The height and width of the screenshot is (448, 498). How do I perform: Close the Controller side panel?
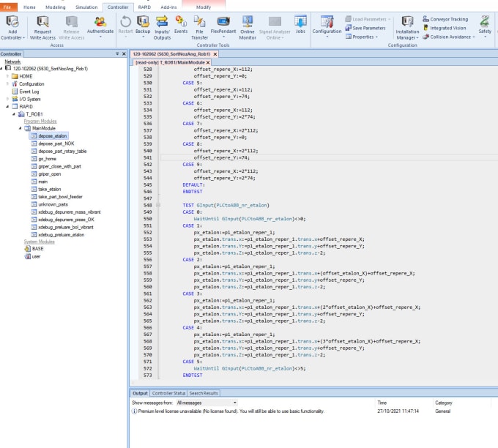click(124, 54)
